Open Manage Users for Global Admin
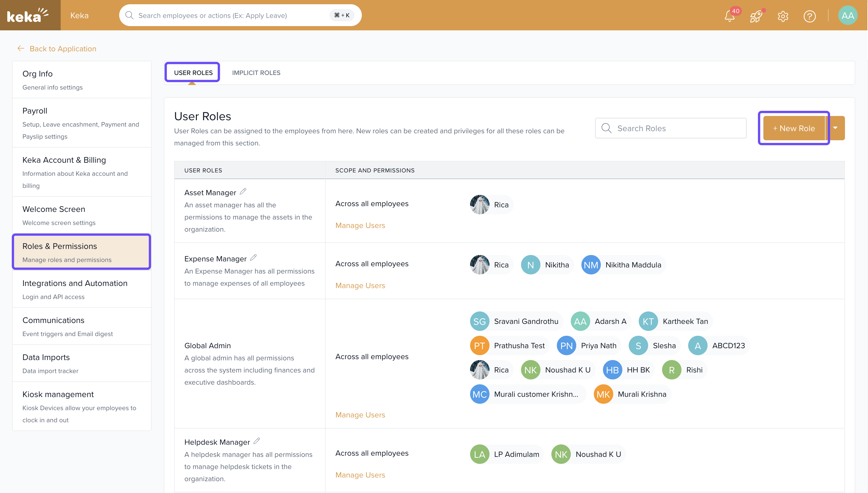 [360, 415]
